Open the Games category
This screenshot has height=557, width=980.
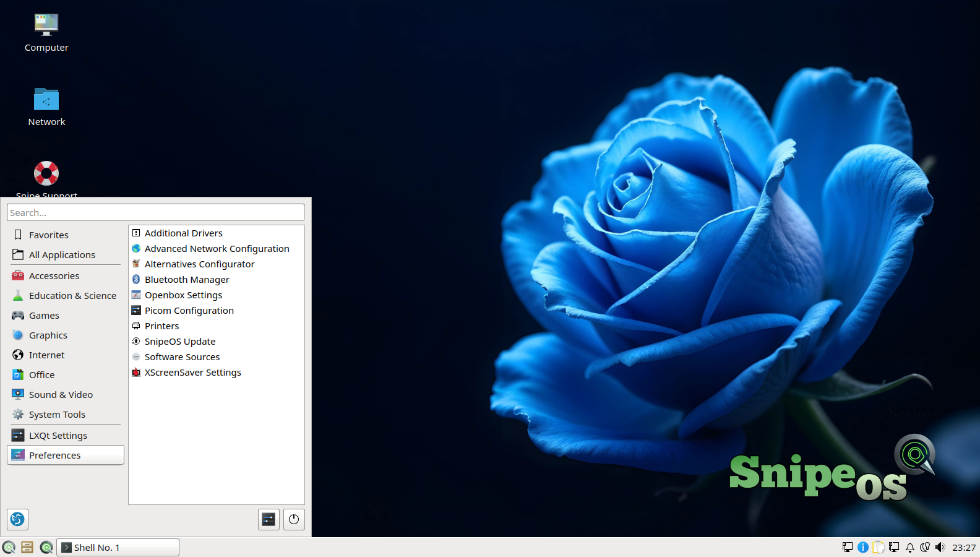coord(66,316)
